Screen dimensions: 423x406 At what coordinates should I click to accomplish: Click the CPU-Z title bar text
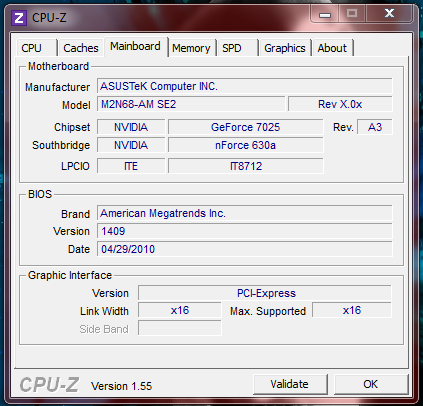click(49, 18)
